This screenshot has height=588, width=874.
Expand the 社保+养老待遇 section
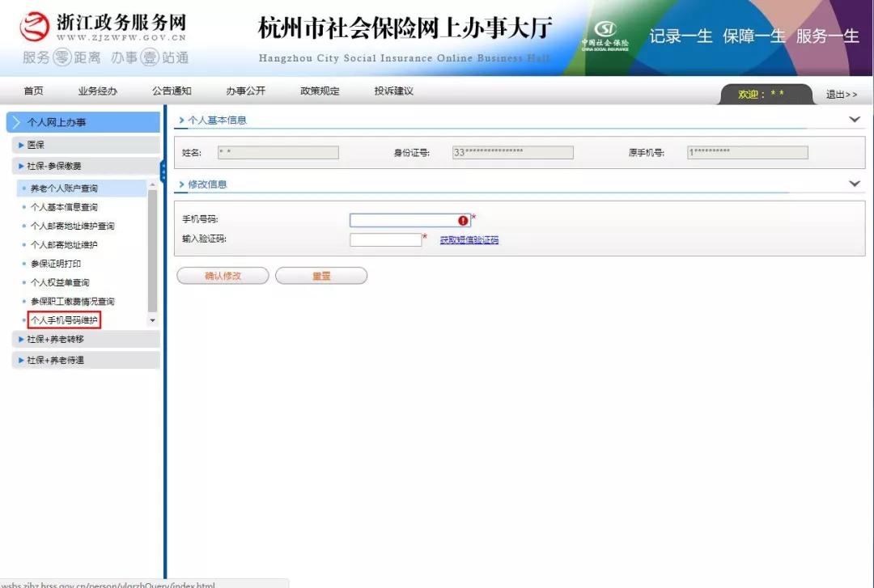click(x=85, y=360)
